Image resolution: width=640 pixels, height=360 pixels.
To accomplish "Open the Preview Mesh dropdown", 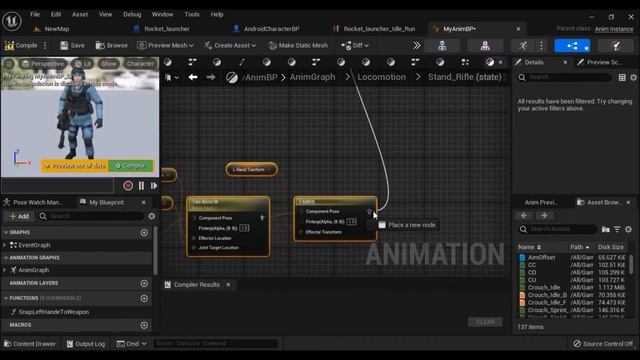I will 165,45.
